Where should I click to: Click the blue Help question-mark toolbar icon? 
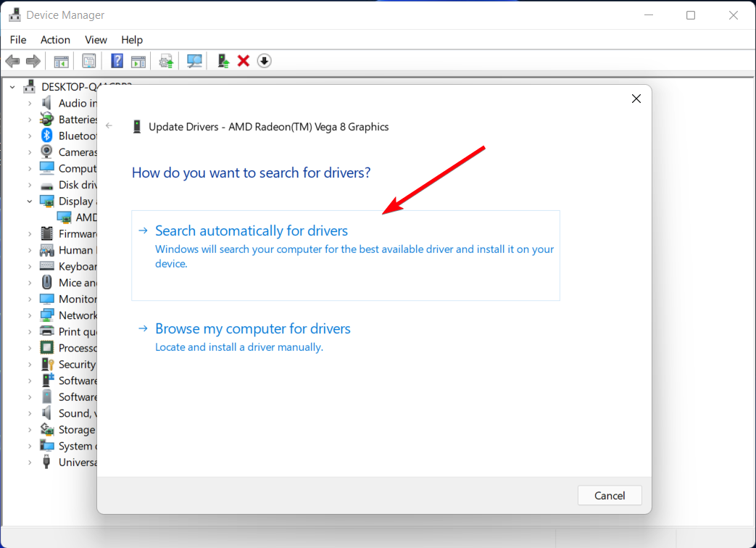(117, 61)
